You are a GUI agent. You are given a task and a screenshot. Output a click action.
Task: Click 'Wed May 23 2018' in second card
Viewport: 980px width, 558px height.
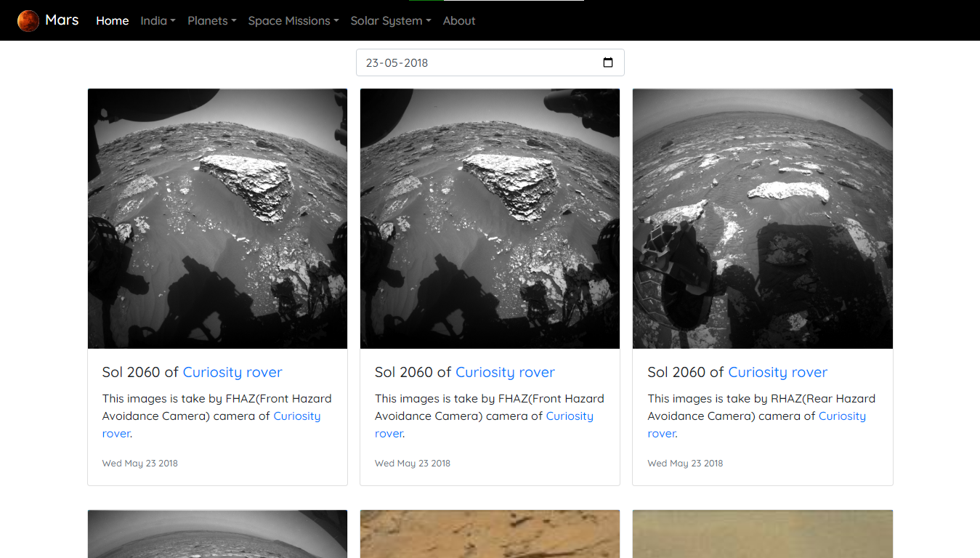pyautogui.click(x=413, y=463)
